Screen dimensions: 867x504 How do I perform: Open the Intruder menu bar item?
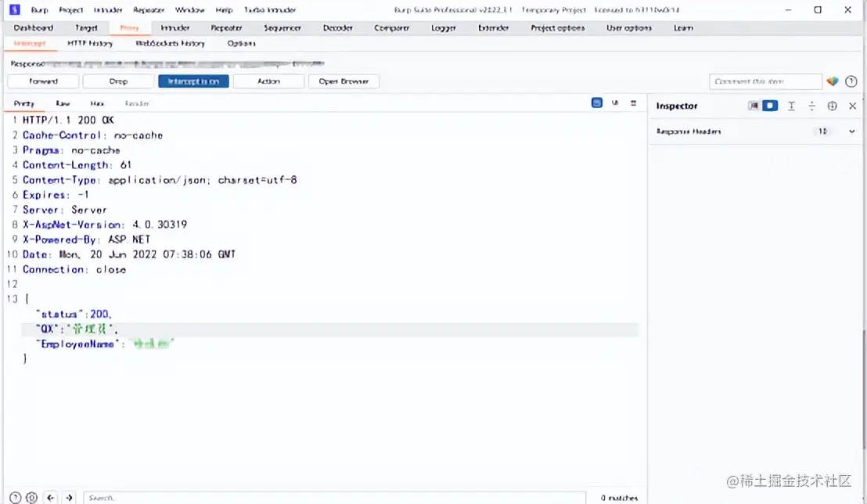[x=108, y=10]
